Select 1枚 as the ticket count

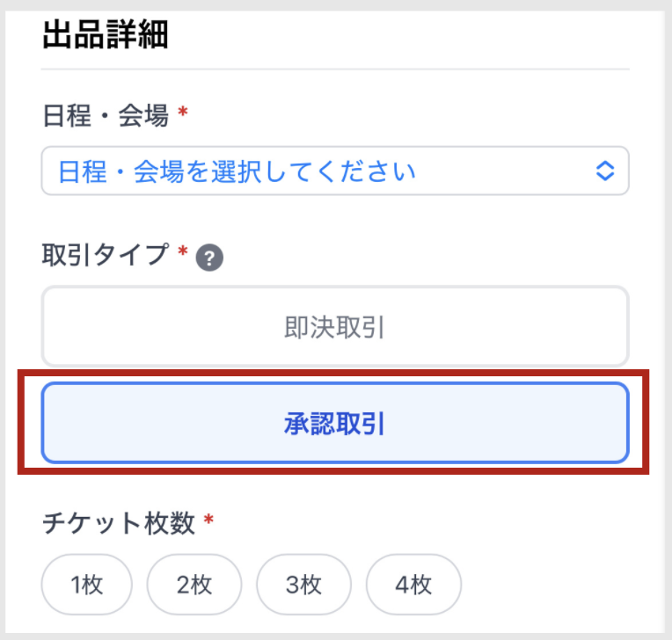pyautogui.click(x=86, y=584)
